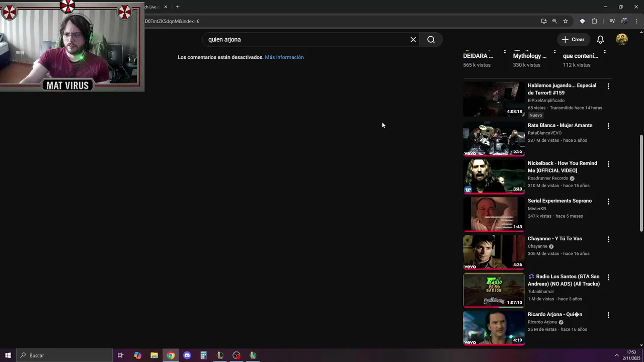Switch to Chrome on the taskbar
The width and height of the screenshot is (644, 362).
point(171,355)
